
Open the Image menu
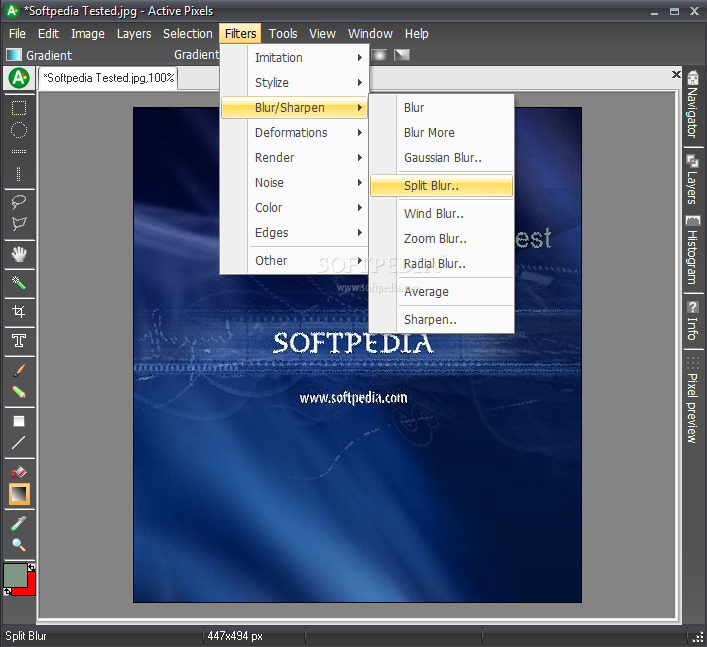click(x=88, y=34)
